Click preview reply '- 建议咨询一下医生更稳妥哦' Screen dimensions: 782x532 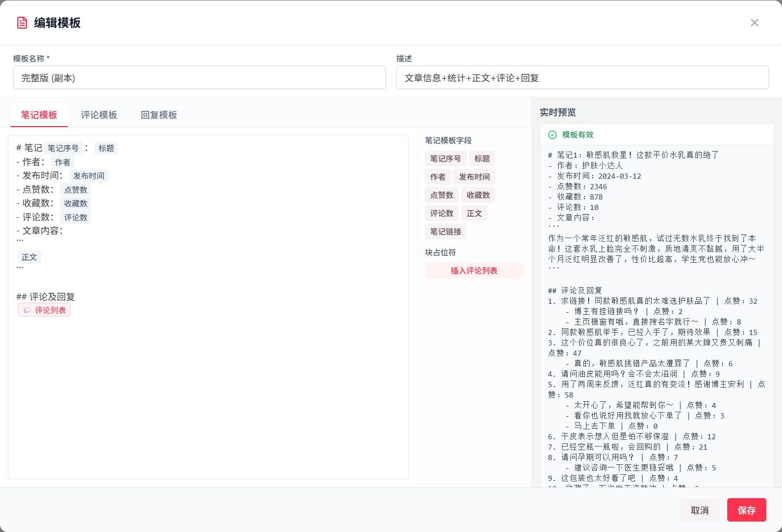pos(619,467)
